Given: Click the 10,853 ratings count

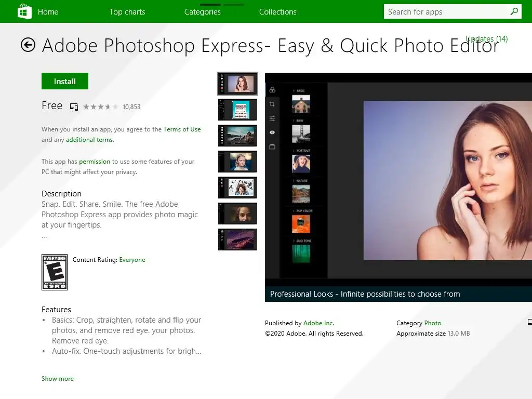Looking at the screenshot, I should pos(131,107).
